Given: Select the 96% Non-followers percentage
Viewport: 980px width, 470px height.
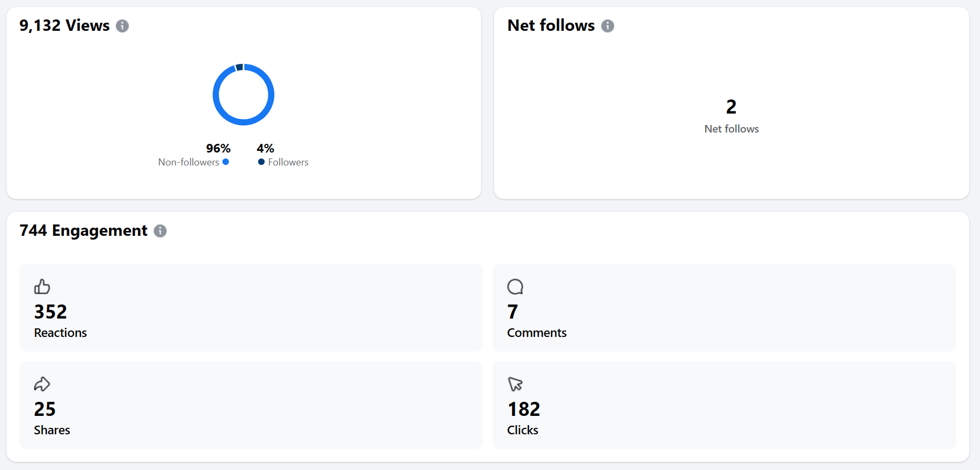Looking at the screenshot, I should coord(218,148).
